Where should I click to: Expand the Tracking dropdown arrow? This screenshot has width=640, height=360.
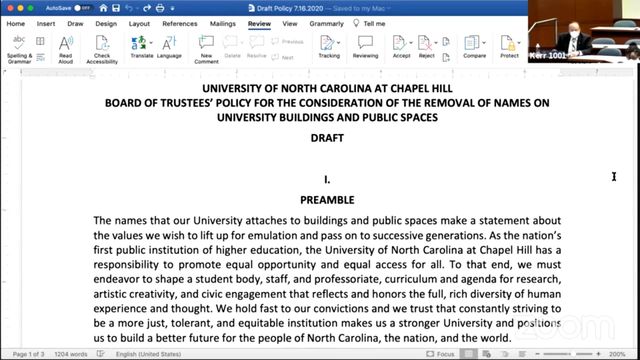(338, 43)
